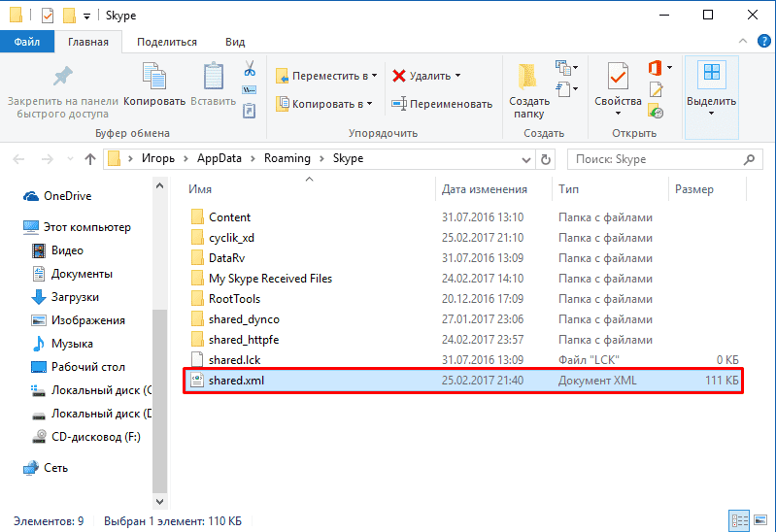Click the Edit file icon

[656, 89]
